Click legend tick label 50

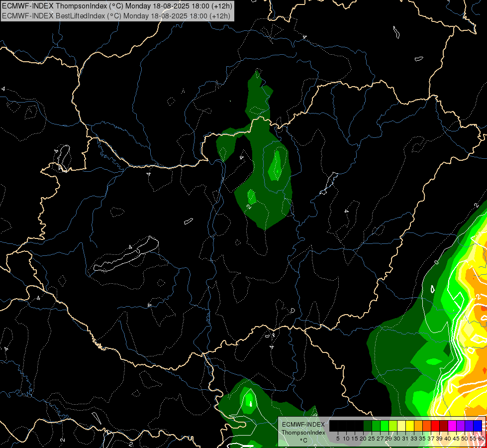[x=464, y=439]
